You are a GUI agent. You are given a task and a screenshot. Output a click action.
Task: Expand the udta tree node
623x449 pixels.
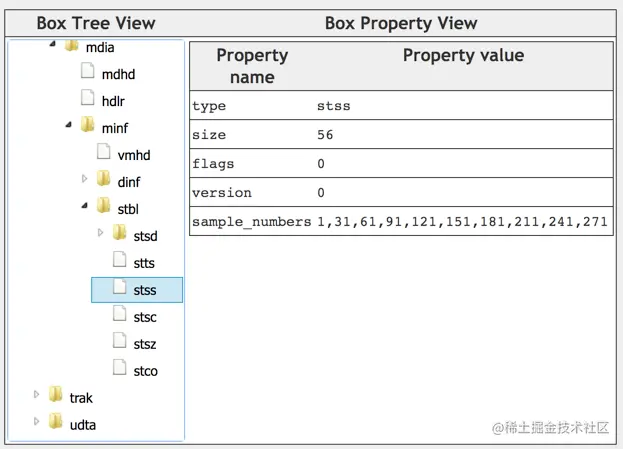point(37,421)
